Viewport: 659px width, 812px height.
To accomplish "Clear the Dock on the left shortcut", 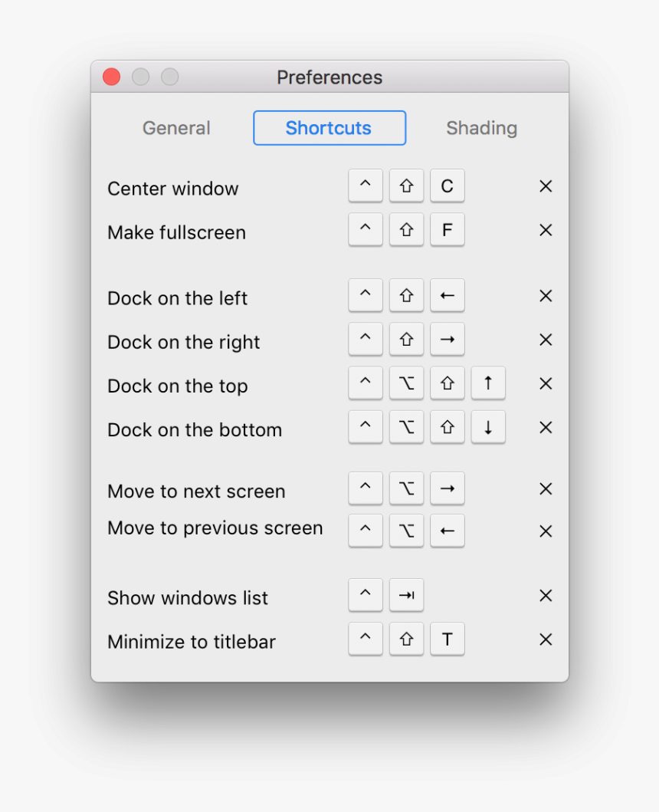I will click(546, 296).
